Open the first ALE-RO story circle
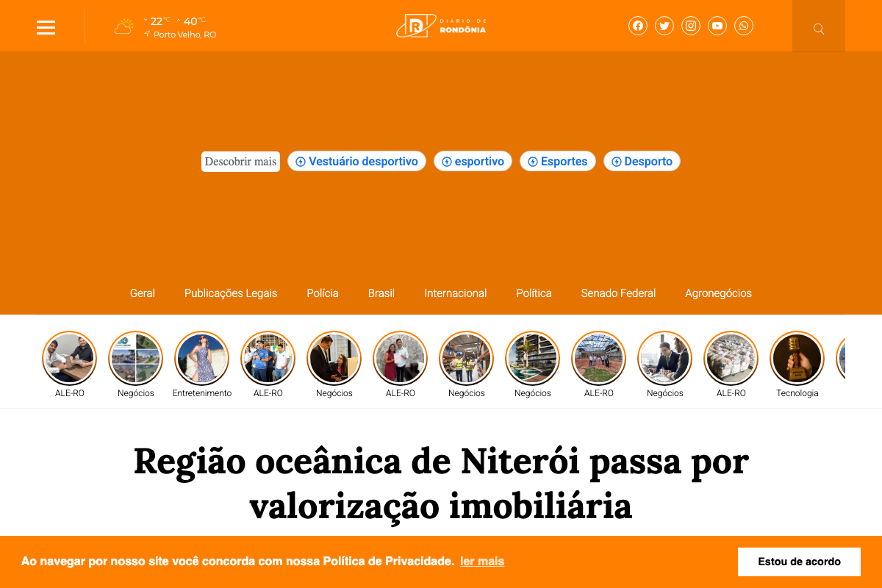The width and height of the screenshot is (882, 588). click(69, 358)
